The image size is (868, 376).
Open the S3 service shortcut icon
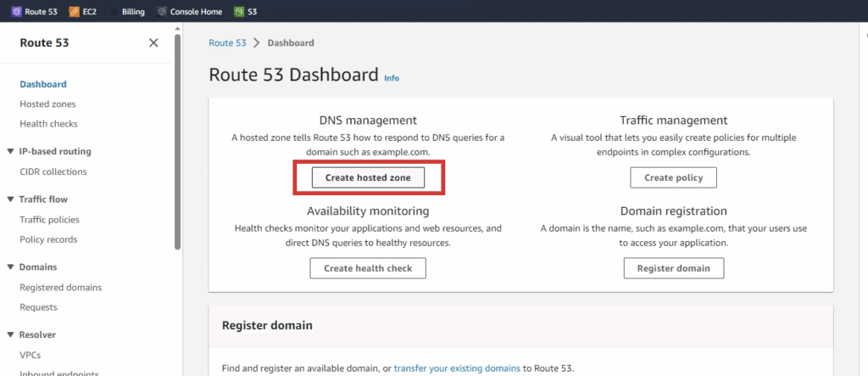click(x=238, y=11)
